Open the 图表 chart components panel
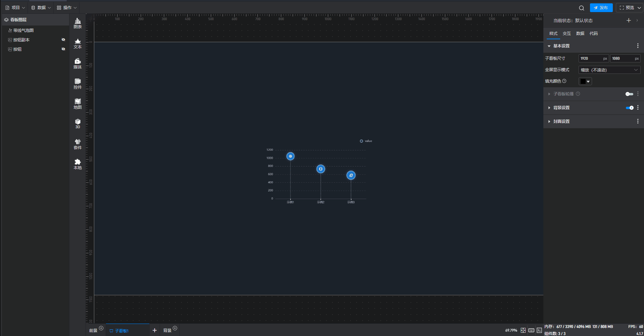 pyautogui.click(x=77, y=23)
